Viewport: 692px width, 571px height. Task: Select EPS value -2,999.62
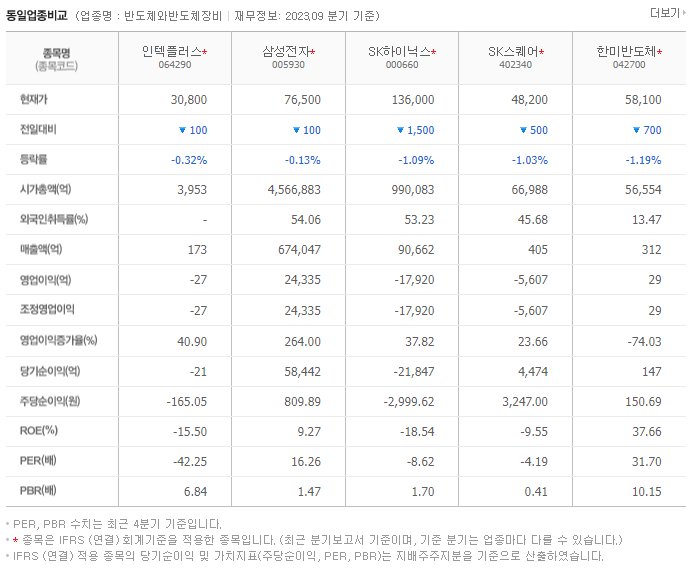tap(409, 402)
